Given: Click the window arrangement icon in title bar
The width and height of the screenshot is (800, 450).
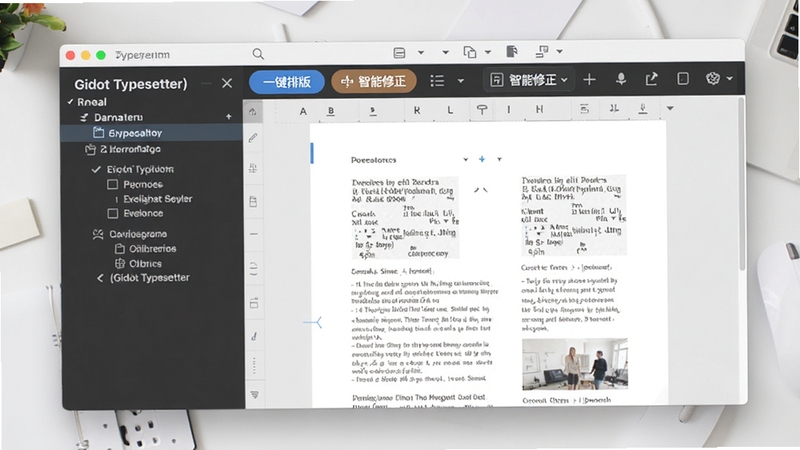Looking at the screenshot, I should click(542, 51).
